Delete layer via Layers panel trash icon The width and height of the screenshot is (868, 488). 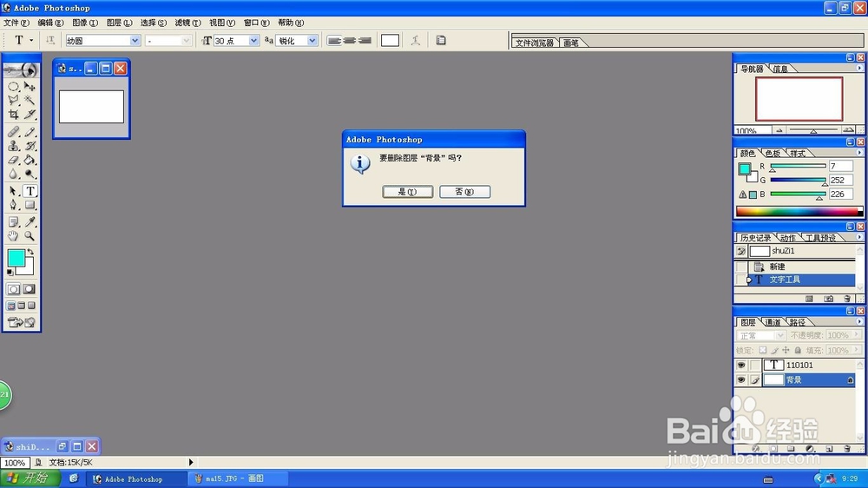tap(846, 449)
